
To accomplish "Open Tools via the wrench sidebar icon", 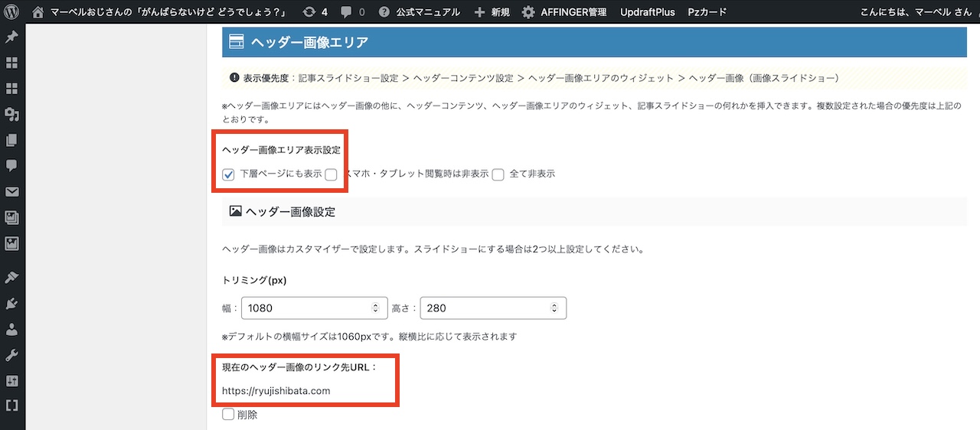I will 12,355.
